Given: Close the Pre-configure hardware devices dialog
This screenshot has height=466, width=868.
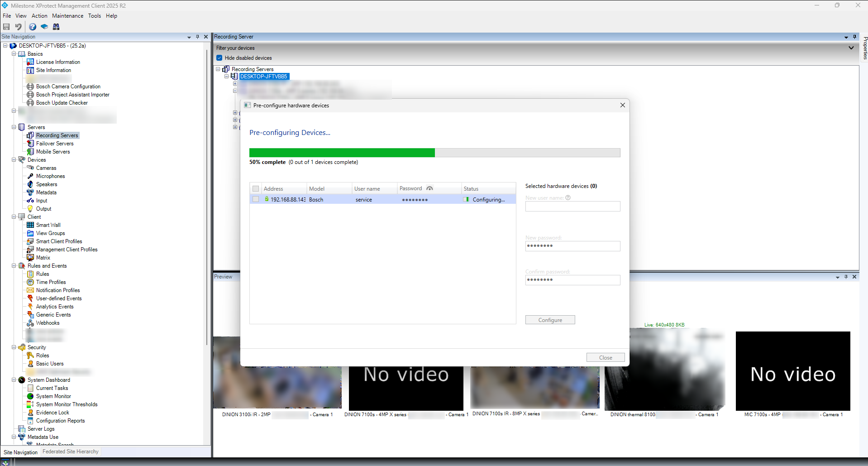Looking at the screenshot, I should [623, 105].
